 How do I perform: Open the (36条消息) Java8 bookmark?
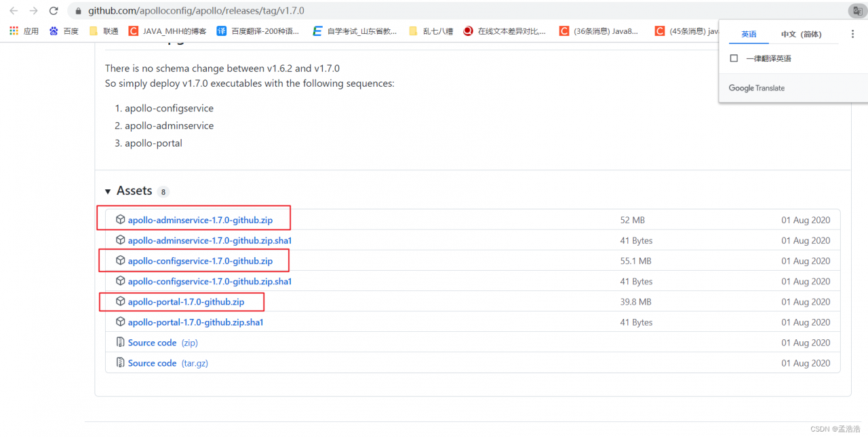[599, 31]
